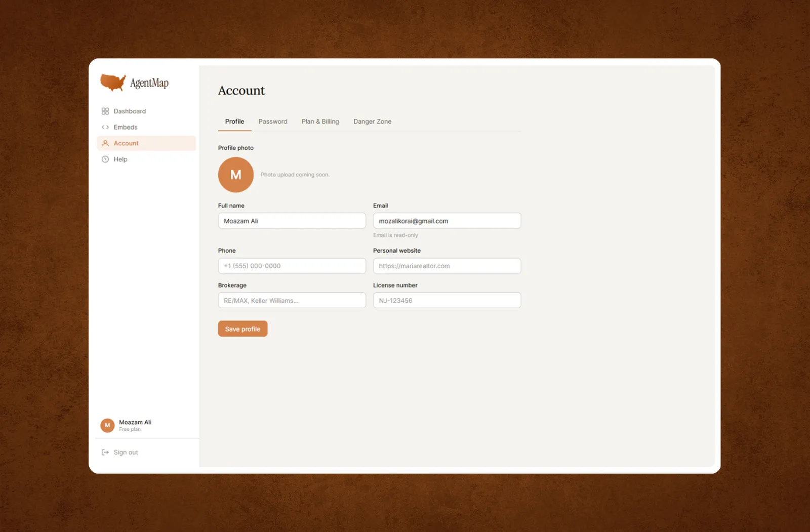Click the Help circle icon
This screenshot has height=532, width=810.
pos(105,159)
